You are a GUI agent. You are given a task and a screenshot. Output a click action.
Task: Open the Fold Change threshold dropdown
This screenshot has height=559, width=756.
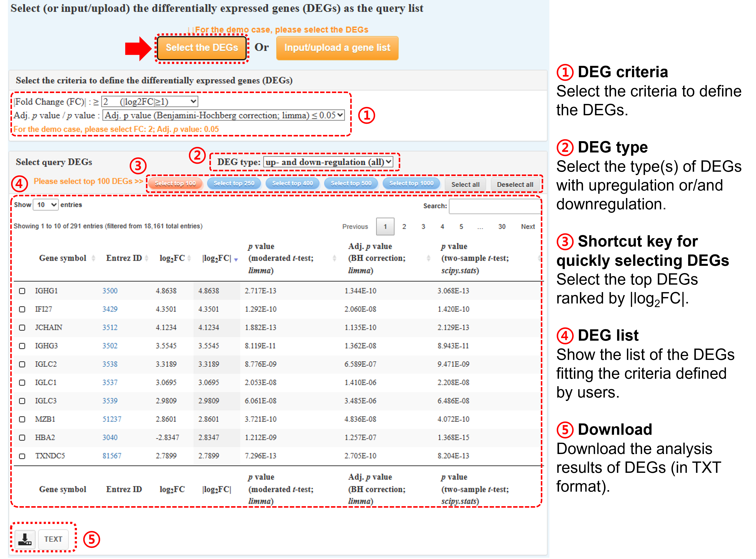tap(149, 102)
